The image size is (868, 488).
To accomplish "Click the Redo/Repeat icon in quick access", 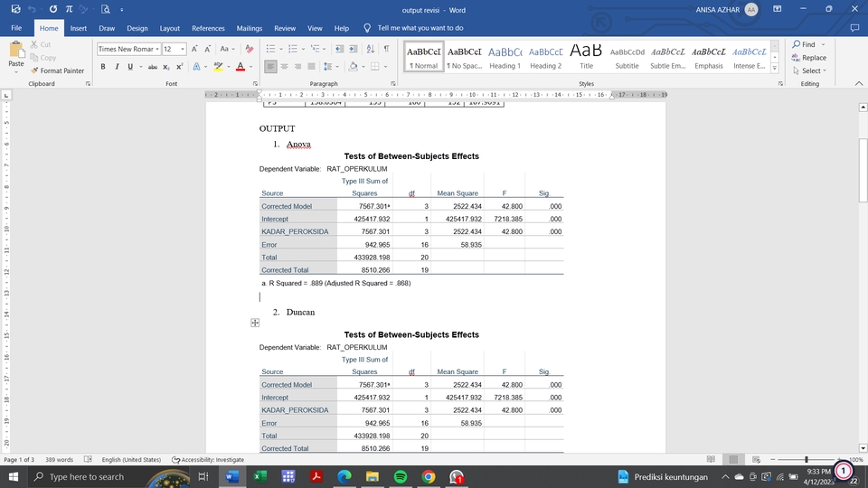I will [53, 9].
